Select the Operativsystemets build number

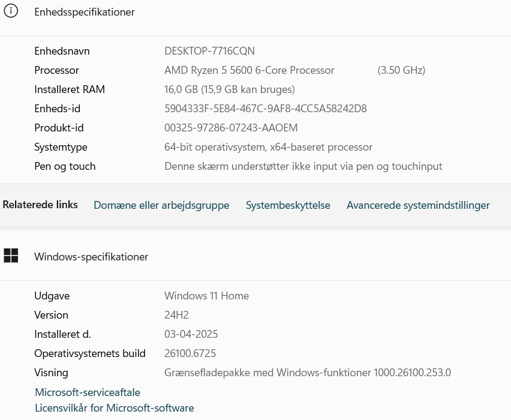pos(190,353)
